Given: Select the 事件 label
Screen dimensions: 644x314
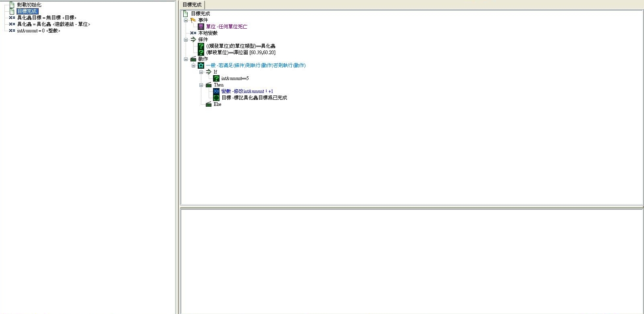Looking at the screenshot, I should [x=203, y=20].
